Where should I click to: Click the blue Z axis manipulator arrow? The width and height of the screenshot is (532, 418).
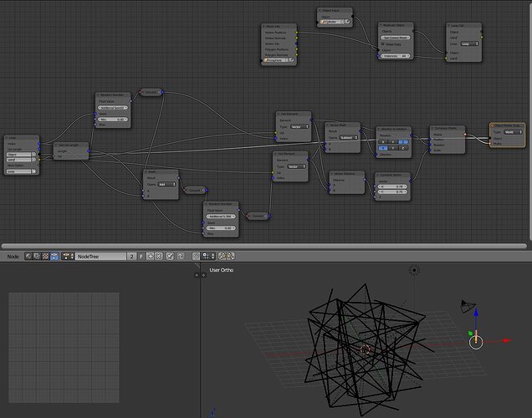(476, 312)
